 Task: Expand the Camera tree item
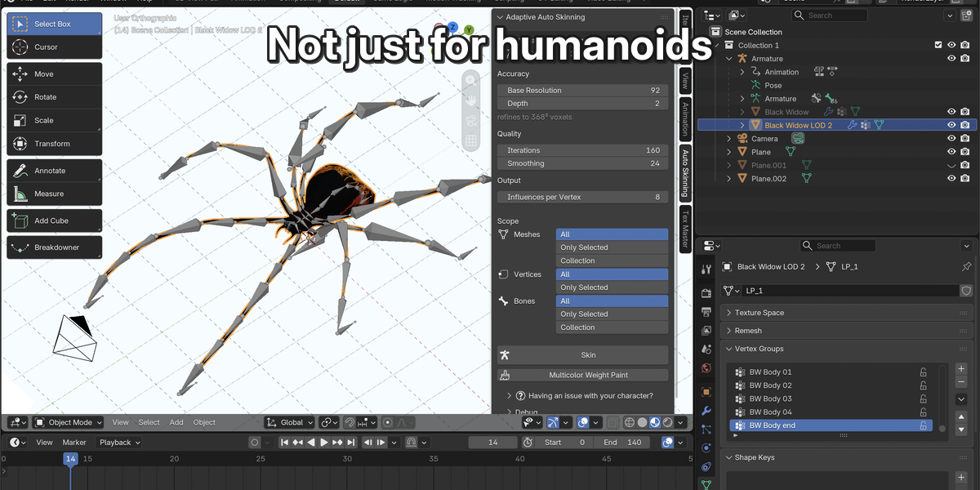tap(729, 139)
